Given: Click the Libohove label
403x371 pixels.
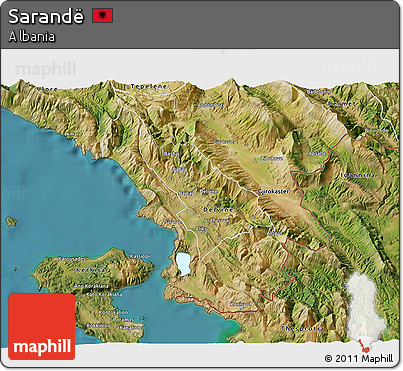Looking at the screenshot, I should click(x=272, y=159).
